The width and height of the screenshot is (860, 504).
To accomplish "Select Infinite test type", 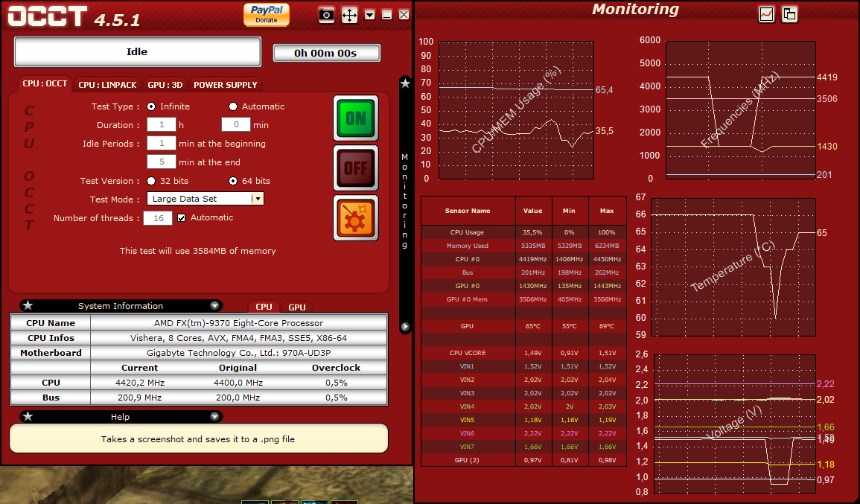I will point(151,106).
